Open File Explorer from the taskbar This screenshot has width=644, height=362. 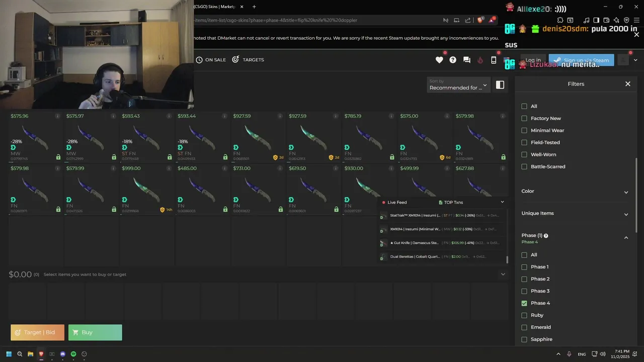(x=30, y=354)
